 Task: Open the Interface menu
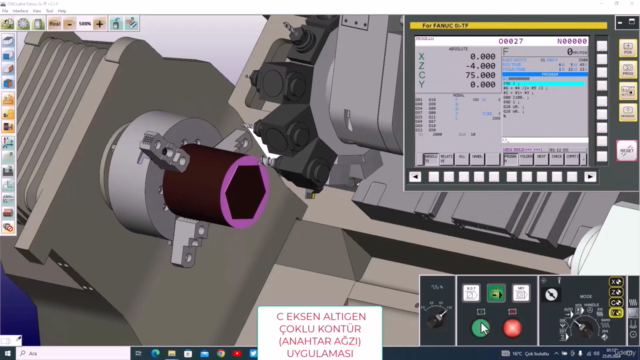[20, 11]
